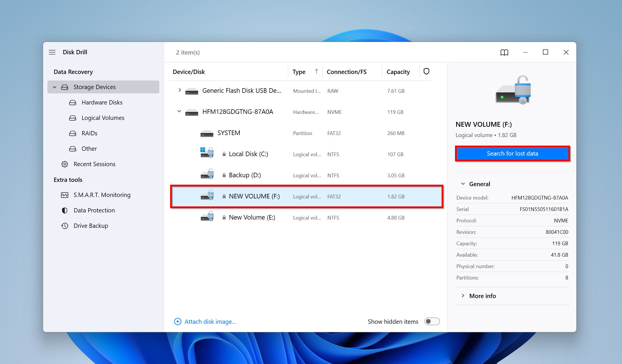Click the NVME connection cell for HFM128GDGTNG

(x=335, y=112)
